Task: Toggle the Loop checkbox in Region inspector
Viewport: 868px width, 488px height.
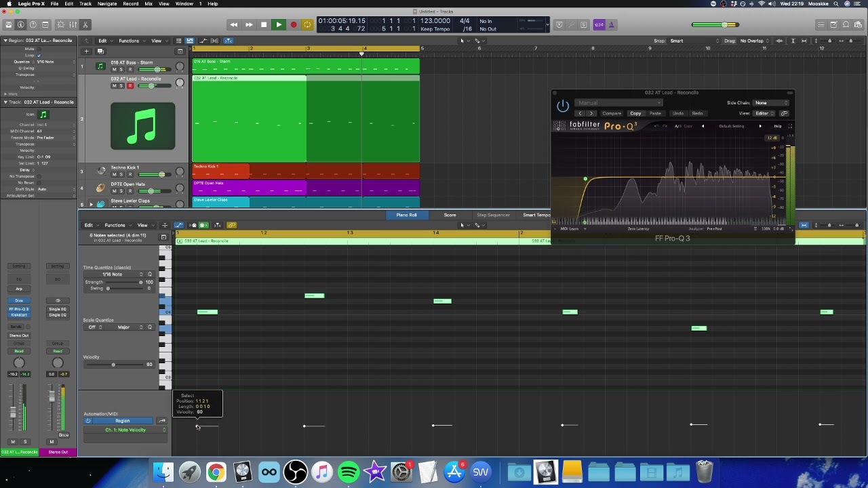Action: tap(39, 56)
